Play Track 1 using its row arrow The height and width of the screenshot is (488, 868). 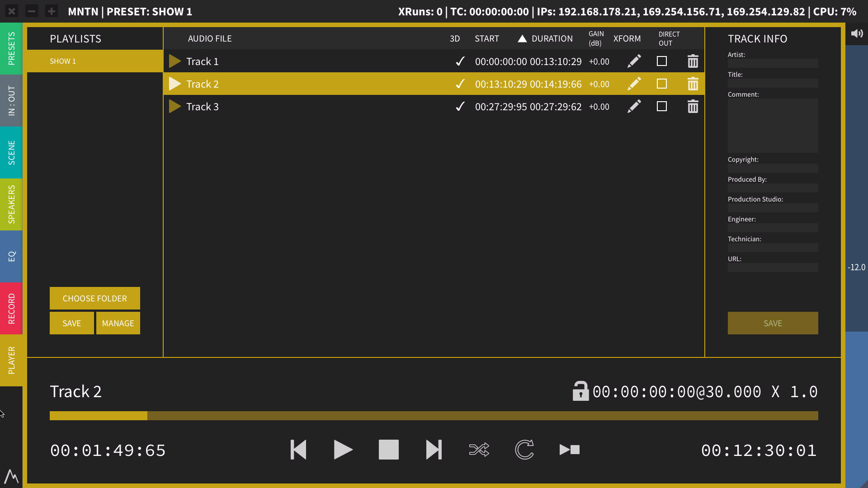pyautogui.click(x=175, y=61)
